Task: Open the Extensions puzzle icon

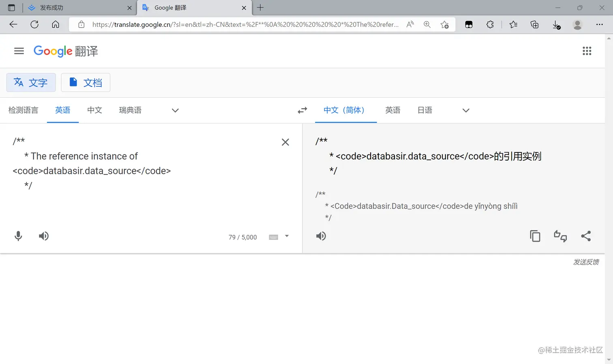Action: [490, 24]
